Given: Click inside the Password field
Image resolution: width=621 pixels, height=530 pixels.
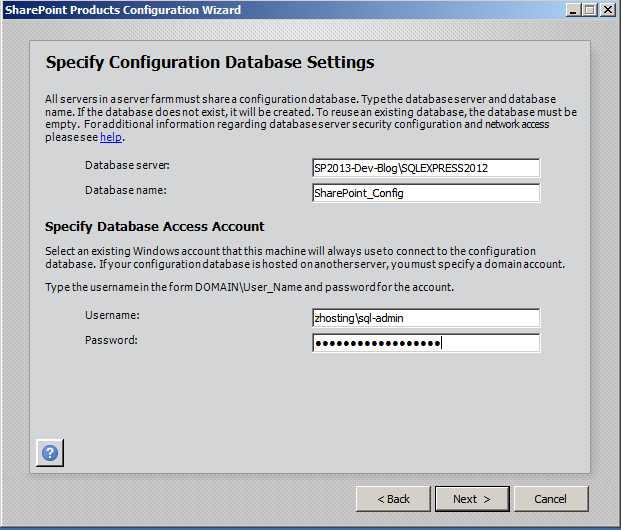Looking at the screenshot, I should 426,343.
